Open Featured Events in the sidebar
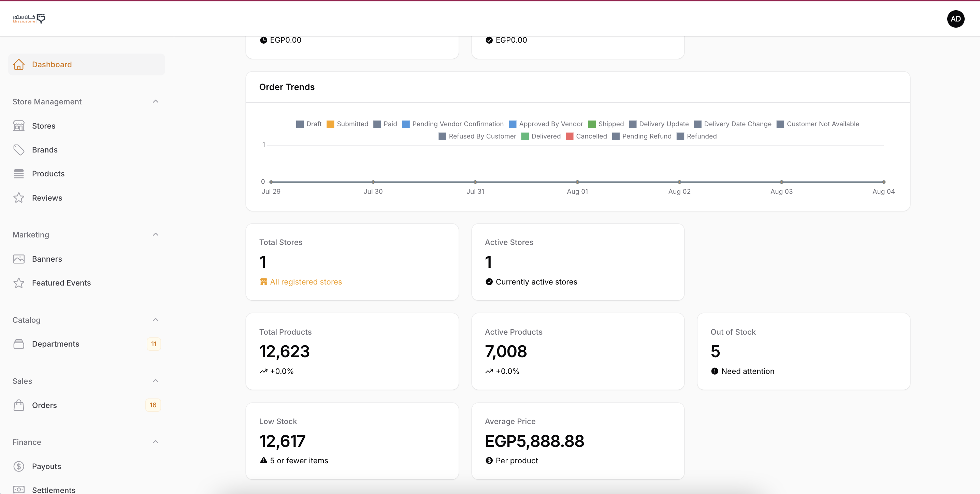Viewport: 980px width, 494px height. click(61, 283)
